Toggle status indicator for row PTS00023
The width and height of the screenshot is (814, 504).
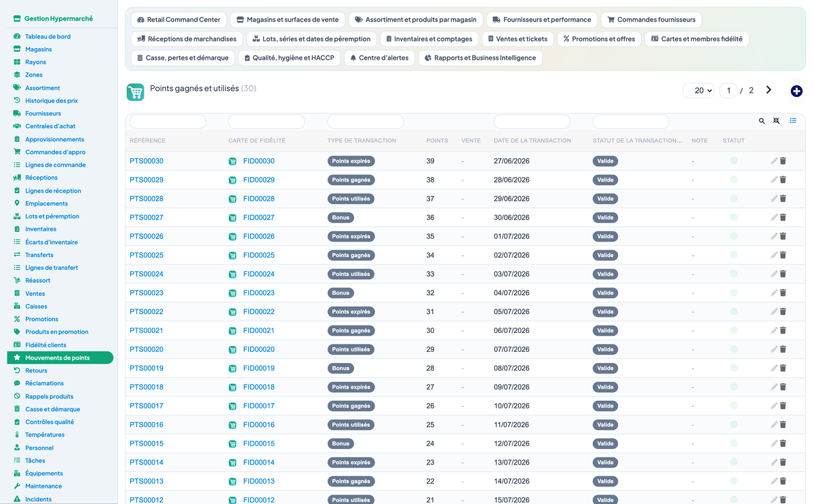[733, 293]
